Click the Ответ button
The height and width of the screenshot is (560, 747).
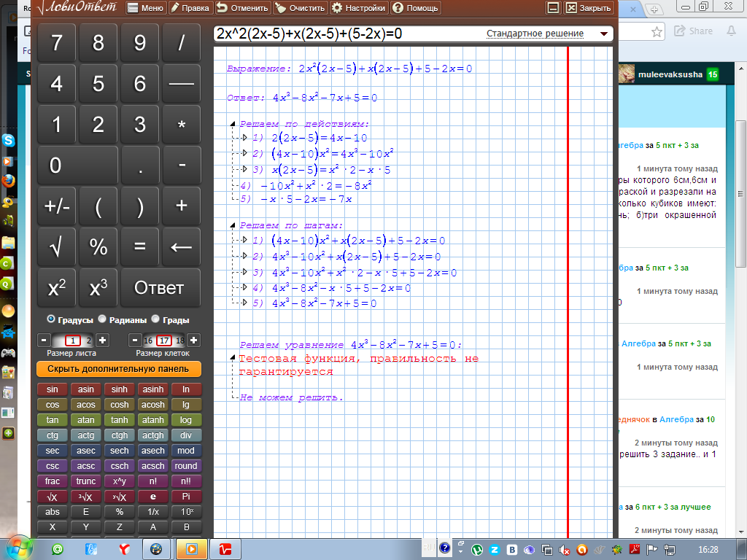point(160,287)
